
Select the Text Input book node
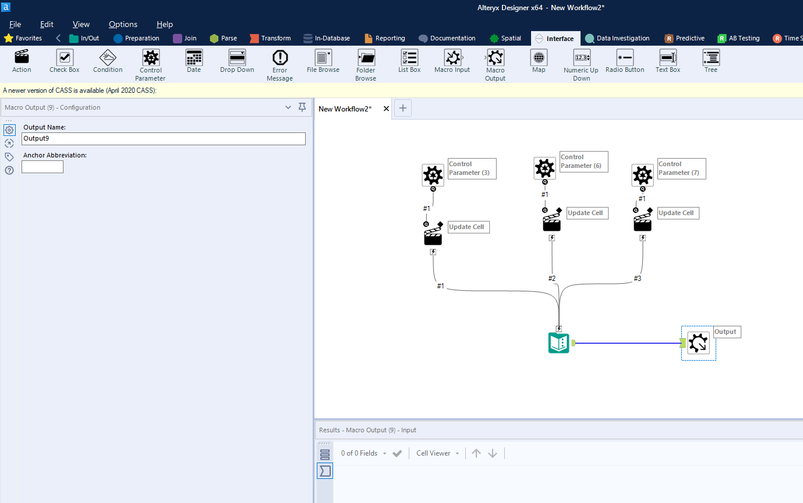[559, 343]
